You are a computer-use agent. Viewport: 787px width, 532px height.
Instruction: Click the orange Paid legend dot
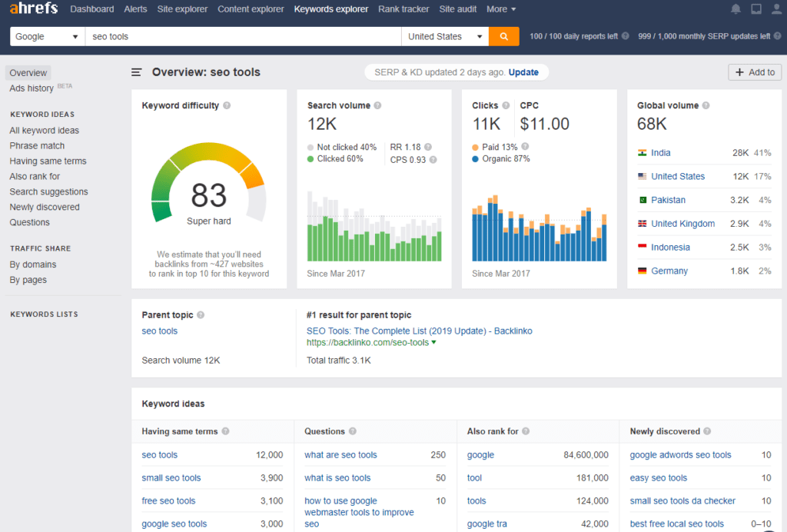coord(475,147)
